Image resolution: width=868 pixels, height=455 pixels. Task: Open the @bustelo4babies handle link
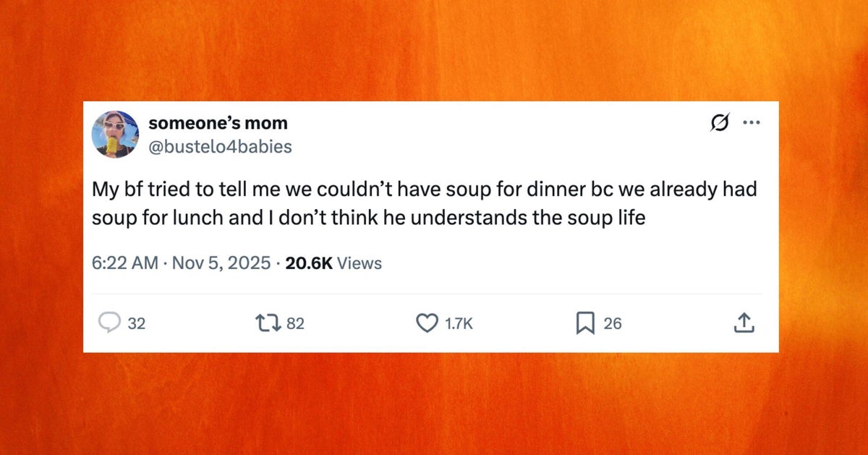click(220, 147)
